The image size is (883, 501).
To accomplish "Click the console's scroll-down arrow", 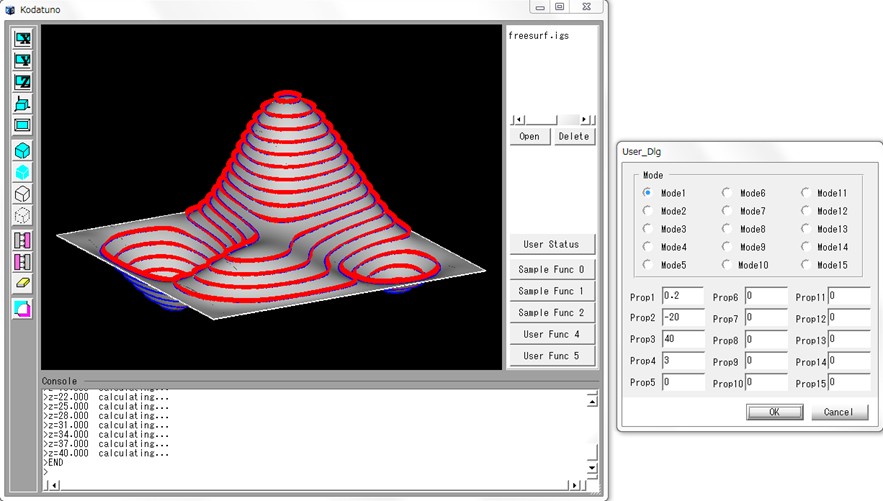I will tap(592, 467).
